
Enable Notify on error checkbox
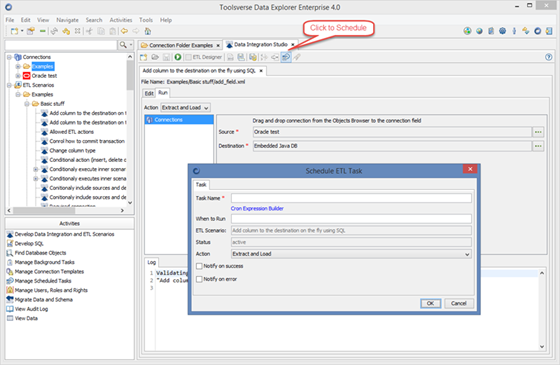199,279
